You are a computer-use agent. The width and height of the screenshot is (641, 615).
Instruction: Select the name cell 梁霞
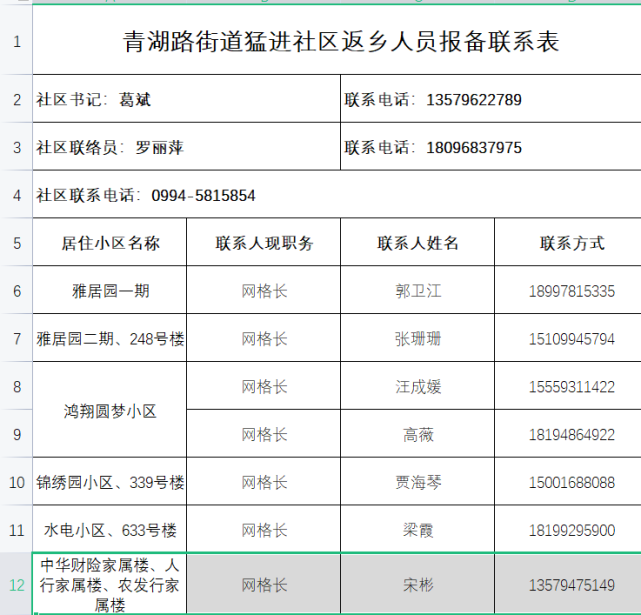click(x=417, y=530)
